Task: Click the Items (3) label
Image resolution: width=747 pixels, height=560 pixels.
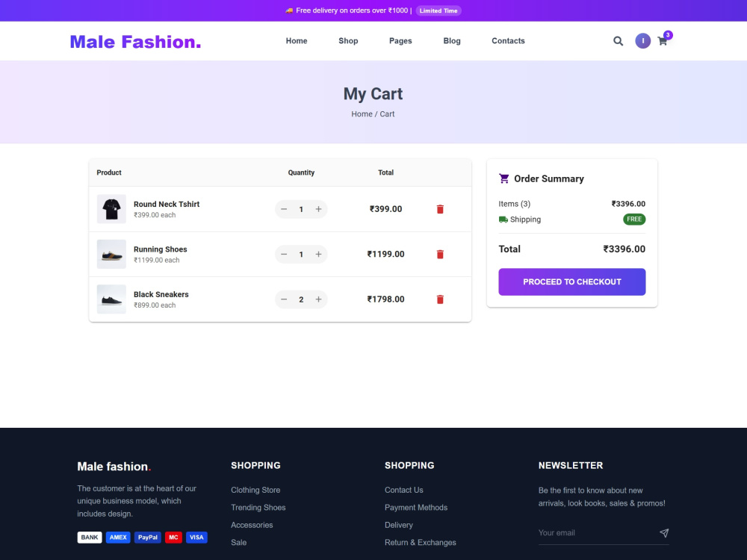Action: 515,204
